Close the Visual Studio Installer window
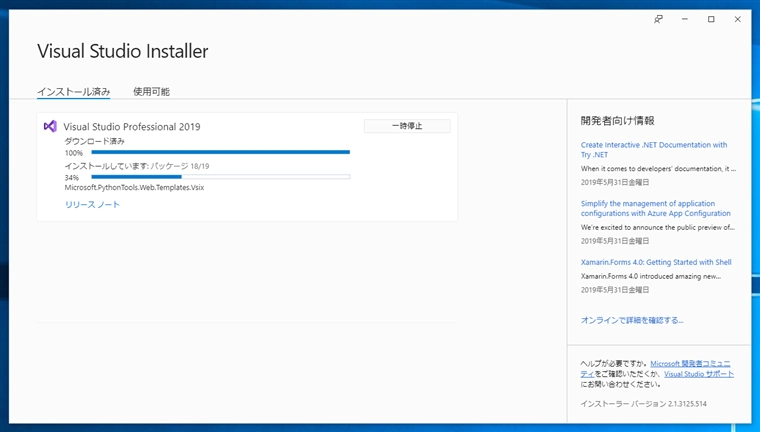The height and width of the screenshot is (432, 760). (738, 19)
